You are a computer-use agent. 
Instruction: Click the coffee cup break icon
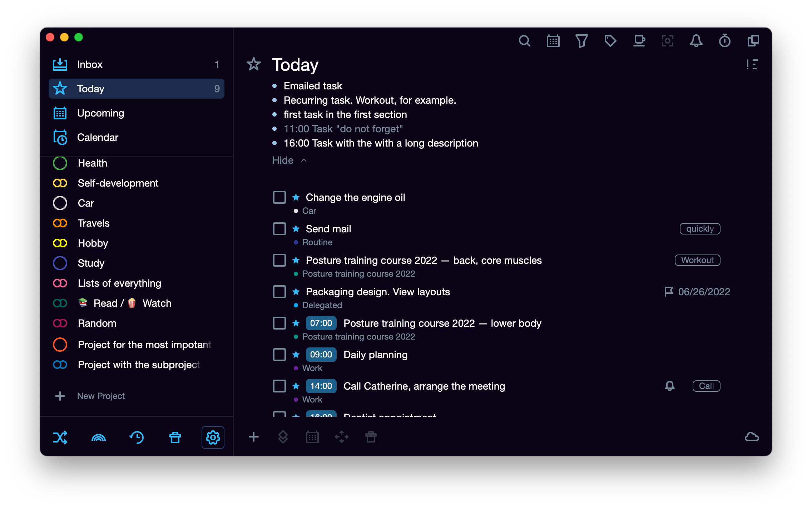click(639, 41)
